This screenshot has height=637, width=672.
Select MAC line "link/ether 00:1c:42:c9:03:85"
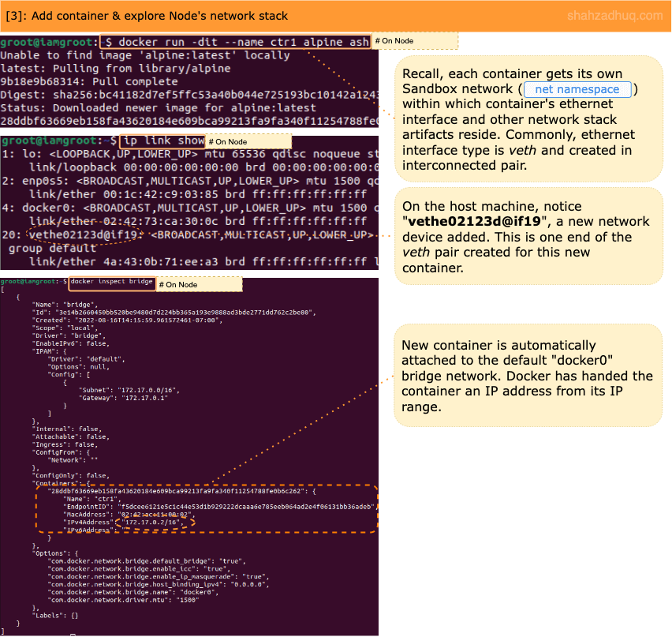(198, 194)
